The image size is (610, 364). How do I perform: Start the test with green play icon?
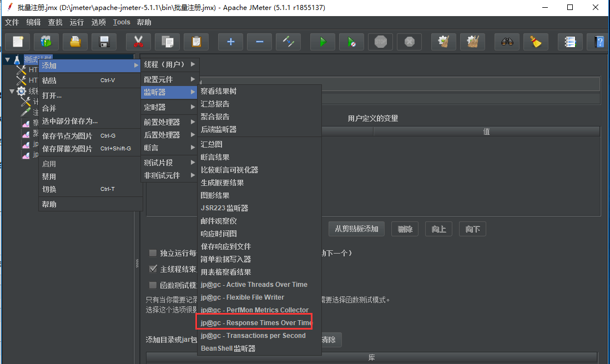[x=322, y=42]
